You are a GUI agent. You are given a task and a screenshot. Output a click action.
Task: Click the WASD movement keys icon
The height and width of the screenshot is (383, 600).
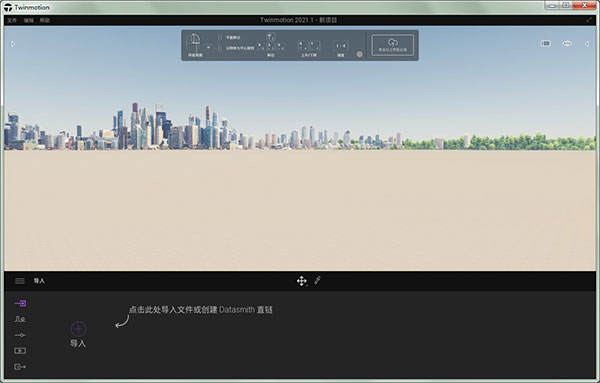point(271,42)
